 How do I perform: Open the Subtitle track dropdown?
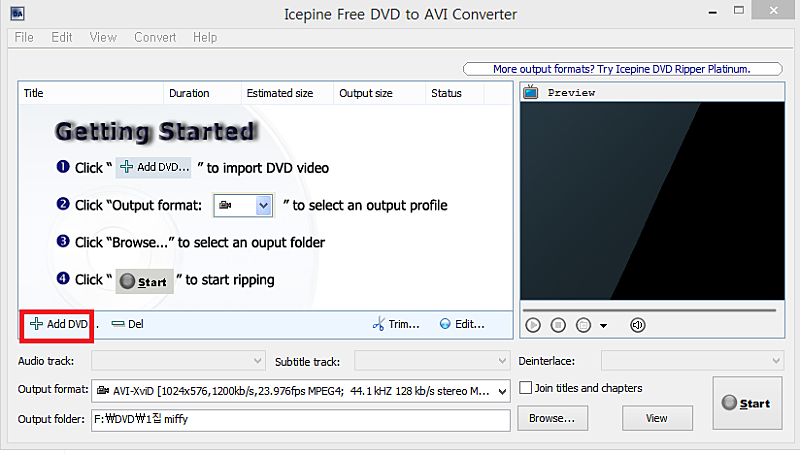coord(432,361)
